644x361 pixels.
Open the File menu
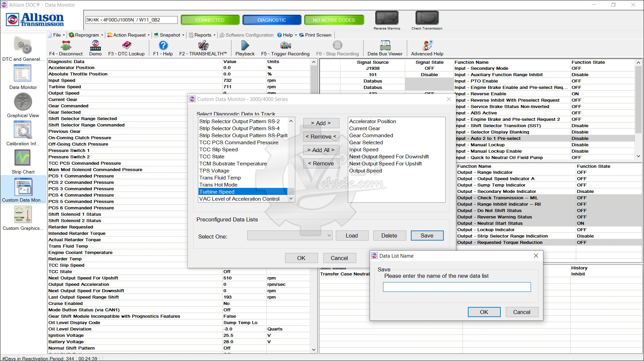[57, 35]
